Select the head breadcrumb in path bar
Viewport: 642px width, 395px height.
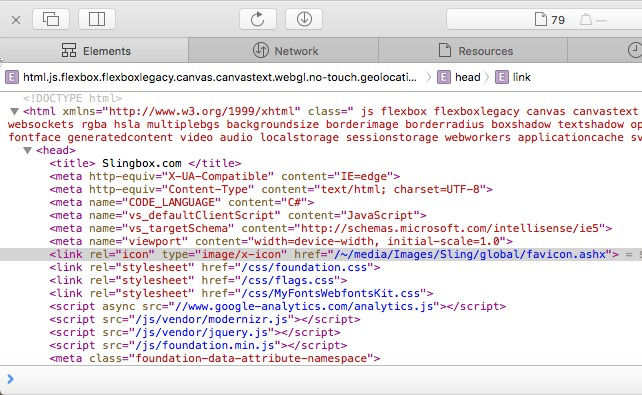click(x=468, y=77)
